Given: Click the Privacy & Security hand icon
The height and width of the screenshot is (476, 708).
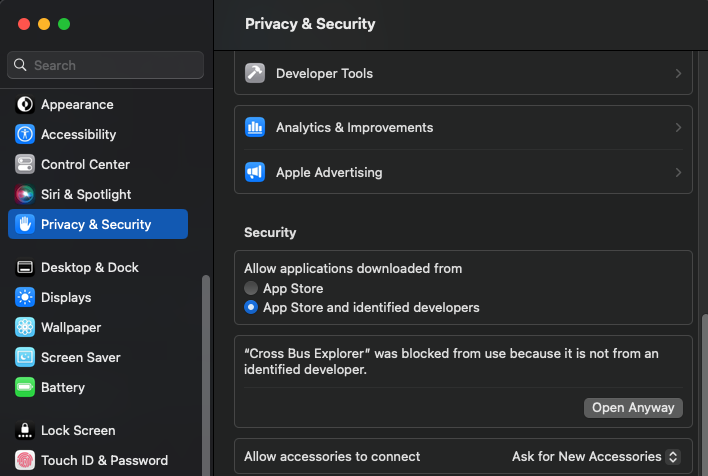Looking at the screenshot, I should (x=25, y=224).
